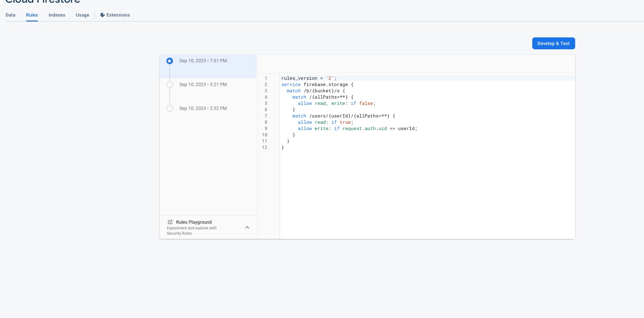The width and height of the screenshot is (644, 318).
Task: Select the Sep 10, 2023 7:31 PM version
Action: click(208, 66)
